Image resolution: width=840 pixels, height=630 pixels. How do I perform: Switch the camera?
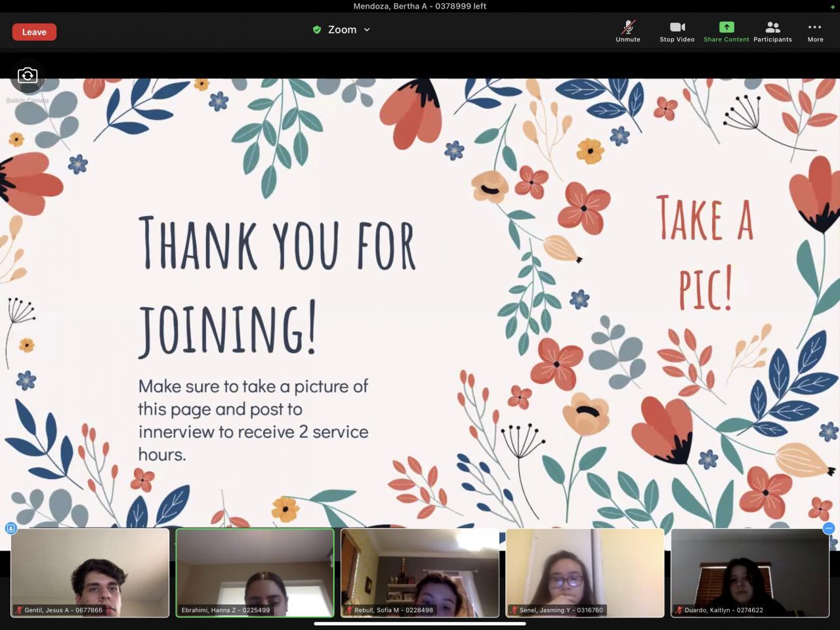point(28,75)
